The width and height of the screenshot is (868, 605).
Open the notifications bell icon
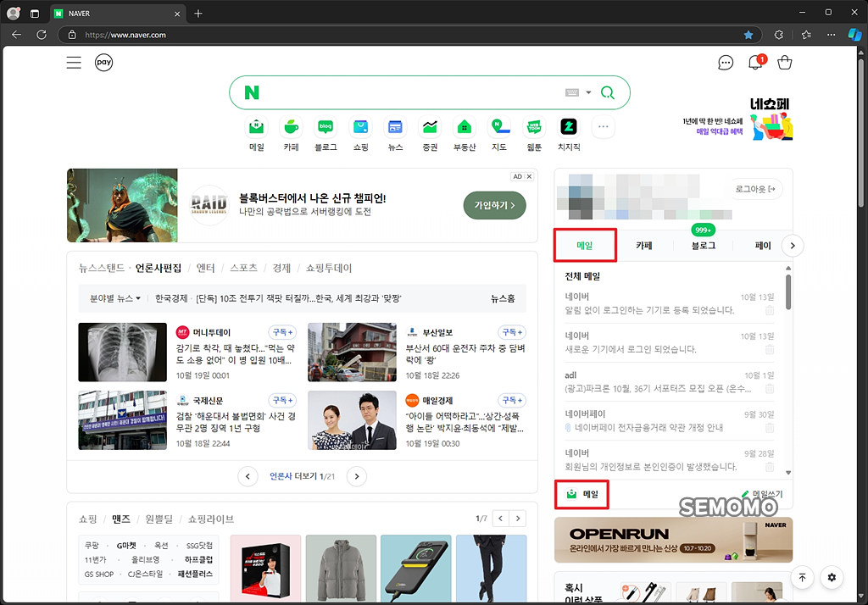[755, 62]
